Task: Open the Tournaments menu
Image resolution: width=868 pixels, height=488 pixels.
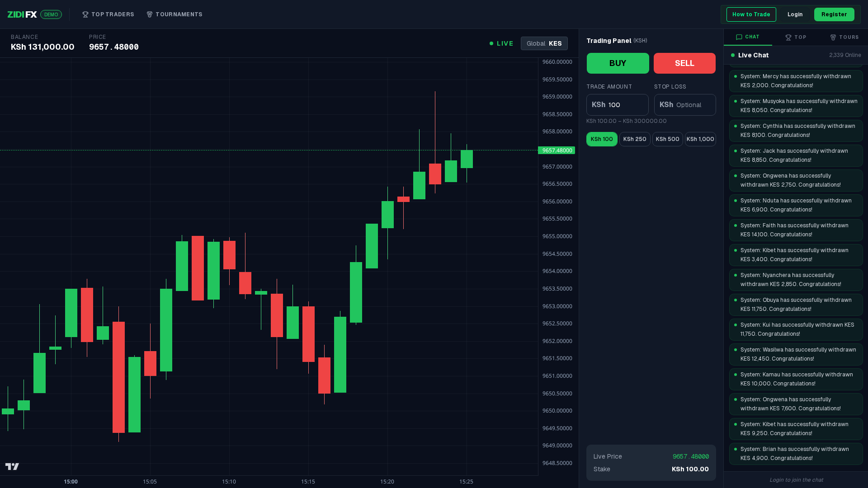Action: pos(175,14)
